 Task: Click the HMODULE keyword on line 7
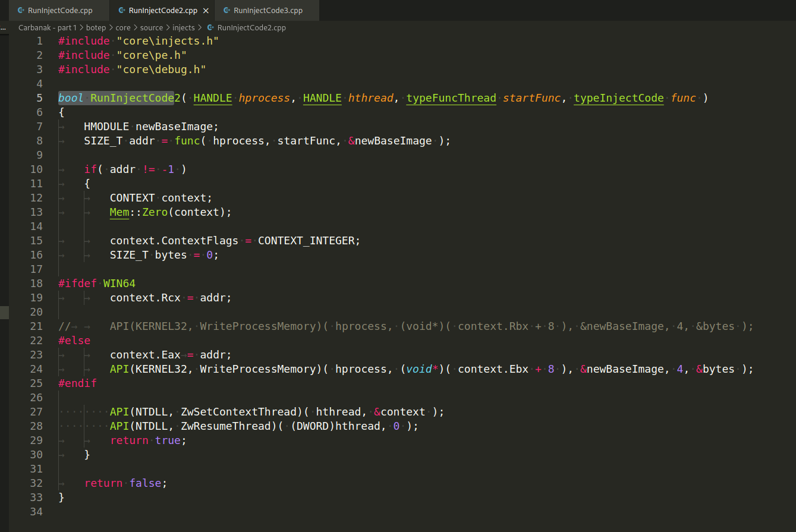pyautogui.click(x=106, y=127)
